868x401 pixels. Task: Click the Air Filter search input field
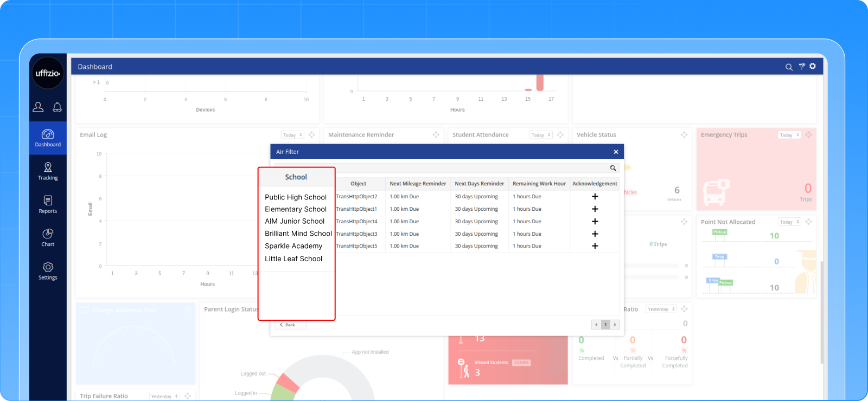pos(442,168)
